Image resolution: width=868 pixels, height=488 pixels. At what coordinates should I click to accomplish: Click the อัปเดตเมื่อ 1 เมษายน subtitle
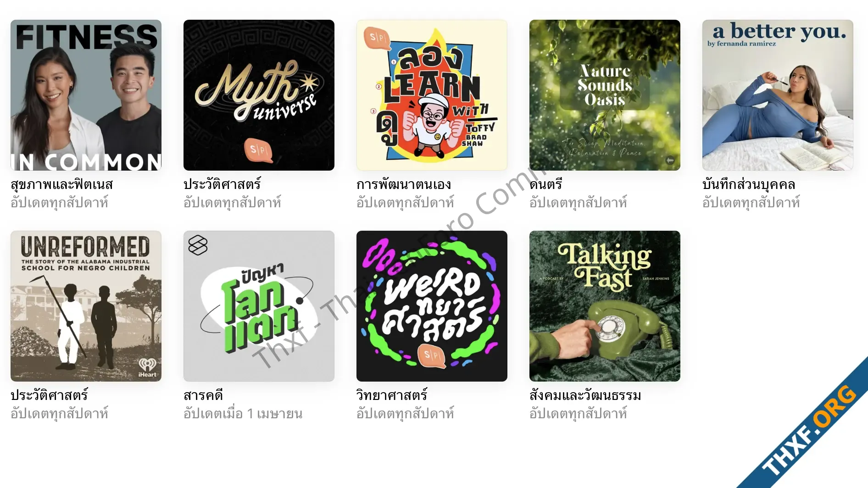243,414
